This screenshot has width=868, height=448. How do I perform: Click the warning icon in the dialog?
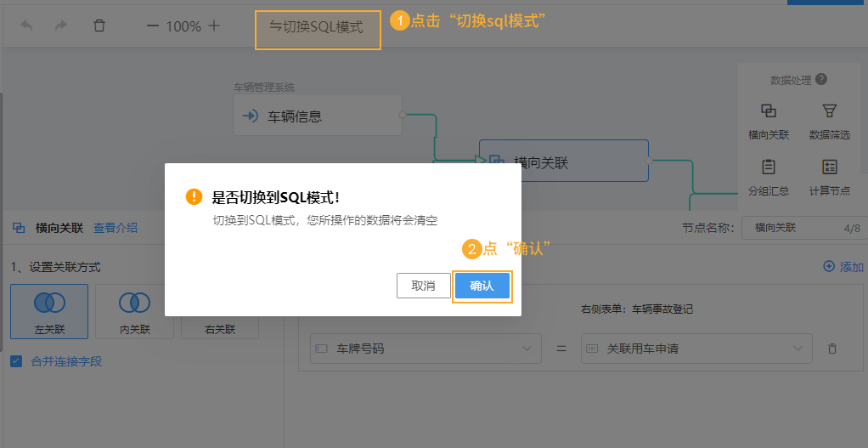(194, 196)
